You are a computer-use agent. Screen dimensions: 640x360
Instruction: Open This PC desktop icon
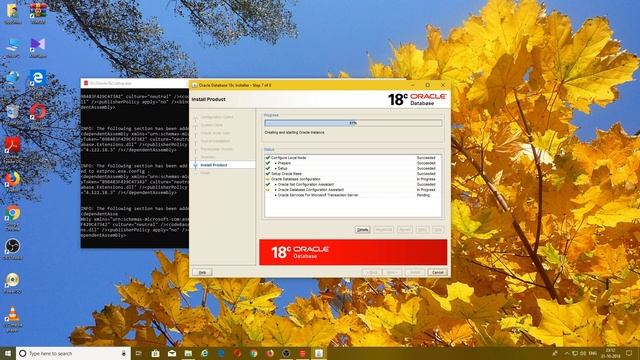[12, 47]
